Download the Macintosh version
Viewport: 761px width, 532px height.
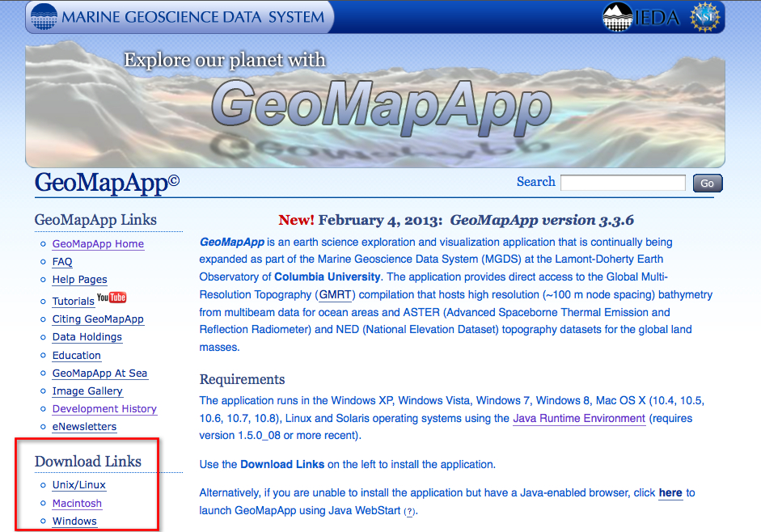point(77,503)
